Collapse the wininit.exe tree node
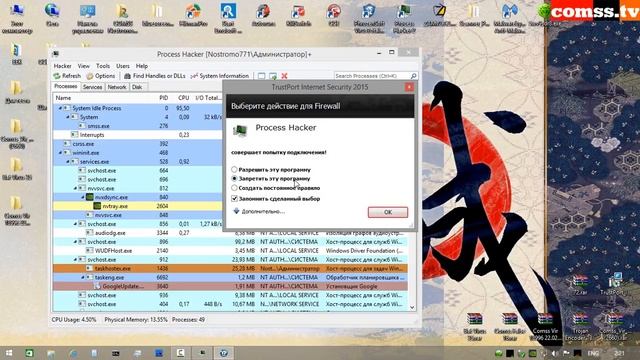 [x=60, y=153]
